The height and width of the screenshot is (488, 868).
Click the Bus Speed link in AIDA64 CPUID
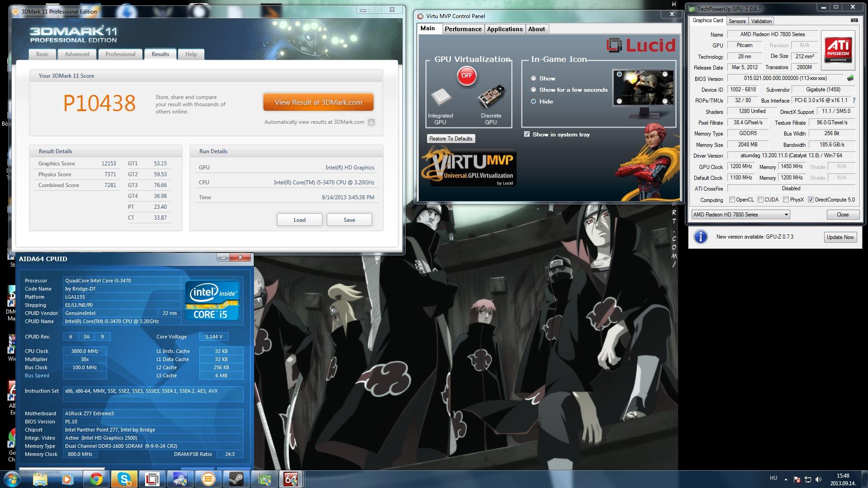point(37,375)
